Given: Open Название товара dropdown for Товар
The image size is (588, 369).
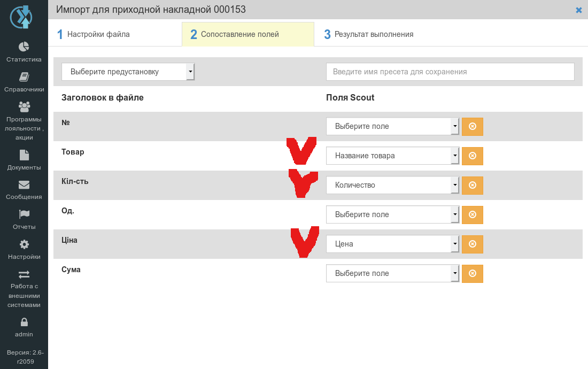Looking at the screenshot, I should tap(392, 156).
